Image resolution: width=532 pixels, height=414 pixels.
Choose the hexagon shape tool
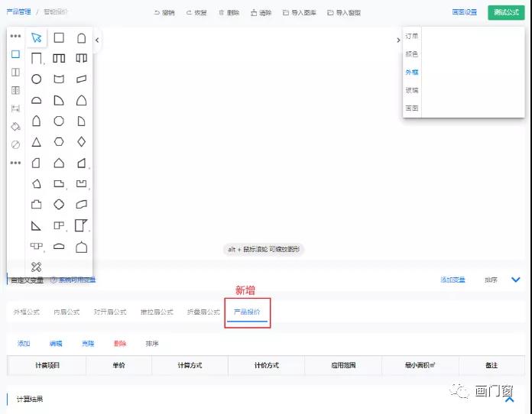pyautogui.click(x=59, y=142)
